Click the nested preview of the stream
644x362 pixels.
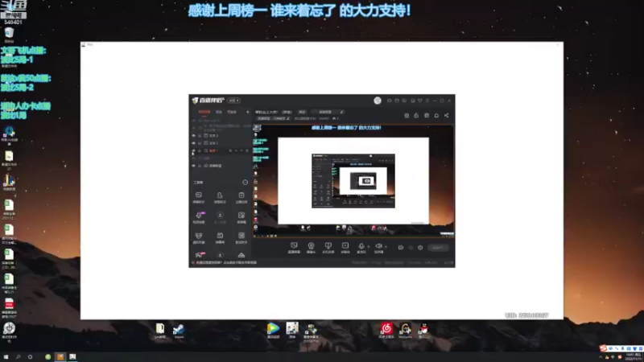pyautogui.click(x=353, y=180)
